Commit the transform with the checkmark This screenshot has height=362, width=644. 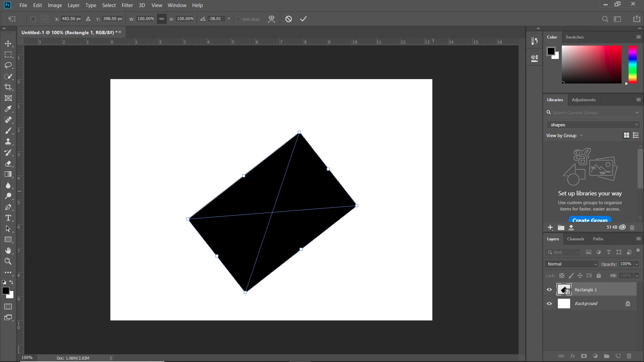coord(303,19)
